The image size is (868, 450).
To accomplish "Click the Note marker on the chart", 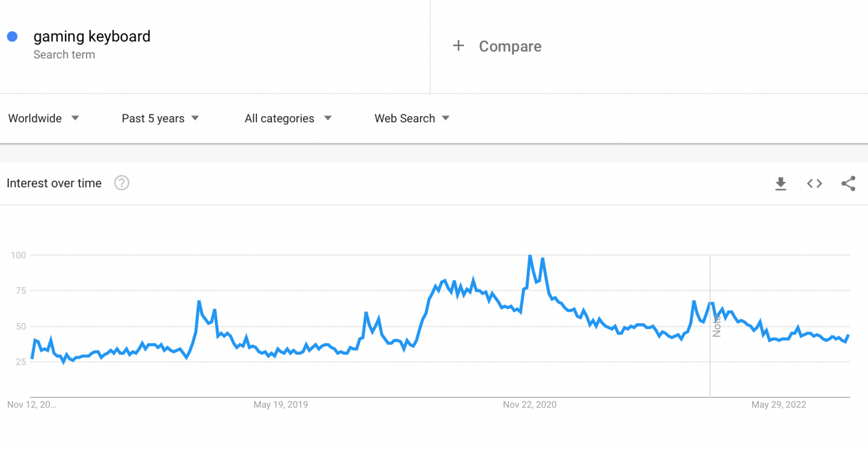I will point(717,326).
